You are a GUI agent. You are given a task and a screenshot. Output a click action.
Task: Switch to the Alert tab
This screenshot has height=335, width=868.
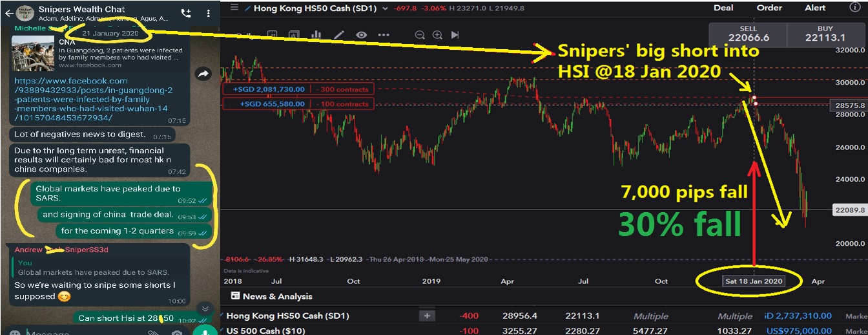815,8
